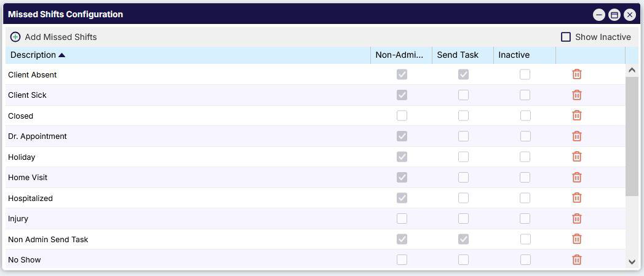Click the Non-Admin column header
The height and width of the screenshot is (276, 644).
point(401,55)
